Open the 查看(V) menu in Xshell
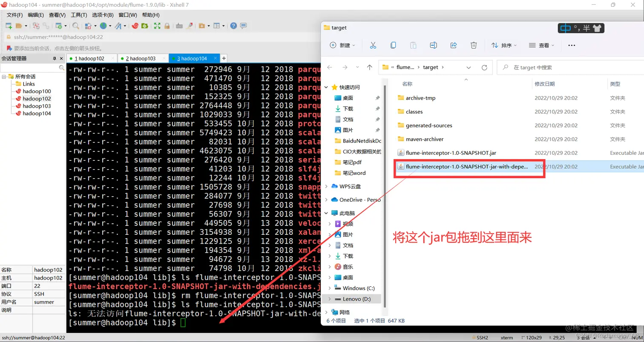The height and width of the screenshot is (342, 644). pyautogui.click(x=57, y=15)
